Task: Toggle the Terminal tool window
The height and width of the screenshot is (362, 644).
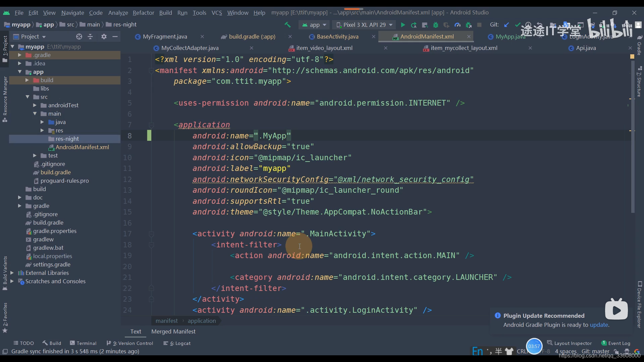Action: coord(83,343)
